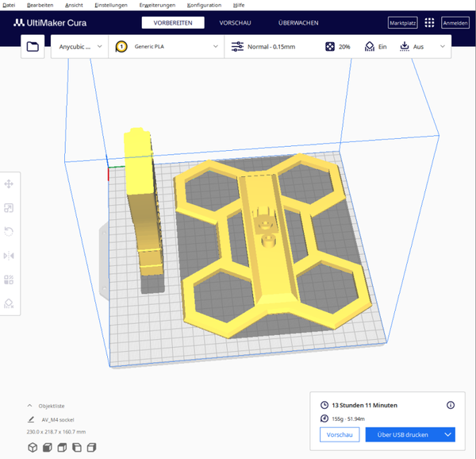This screenshot has width=476, height=459.
Task: Click the Vorschau button in print panel
Action: 340,434
